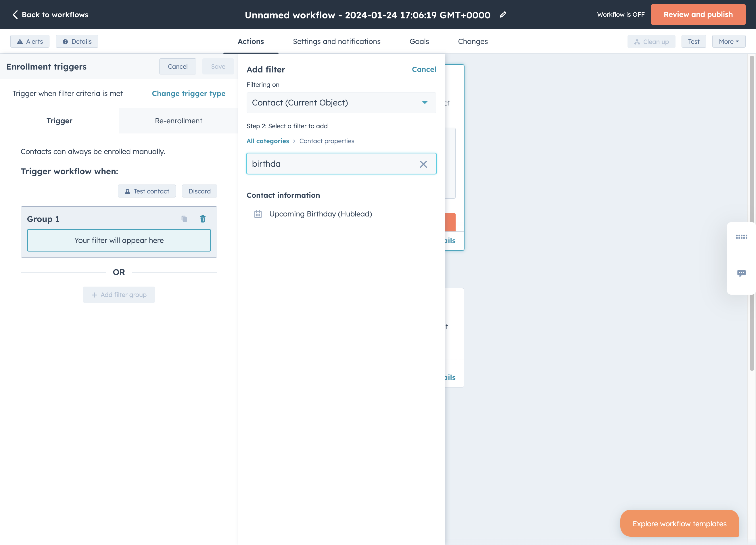Image resolution: width=756 pixels, height=545 pixels.
Task: Open Settings and notifications tab
Action: pos(337,41)
